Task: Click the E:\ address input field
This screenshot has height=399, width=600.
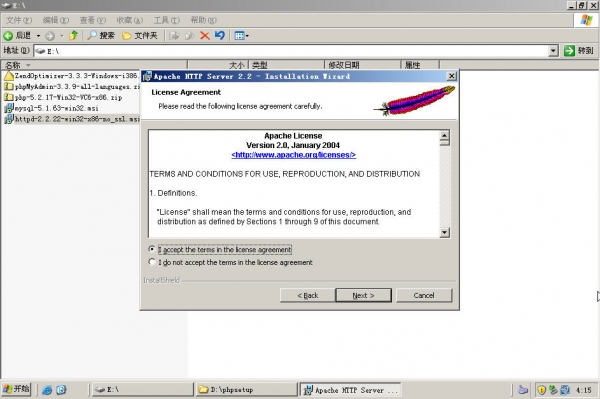Action: [292, 51]
